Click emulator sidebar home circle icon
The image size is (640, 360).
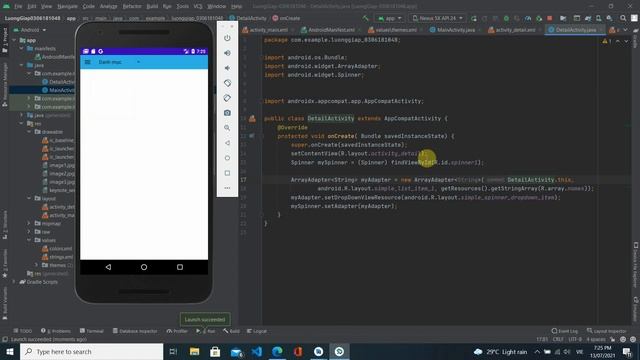pyautogui.click(x=227, y=158)
